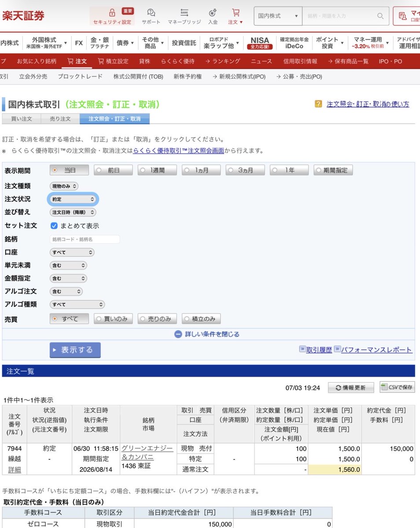
Task: Expand 債券 menu
Action: [x=125, y=43]
